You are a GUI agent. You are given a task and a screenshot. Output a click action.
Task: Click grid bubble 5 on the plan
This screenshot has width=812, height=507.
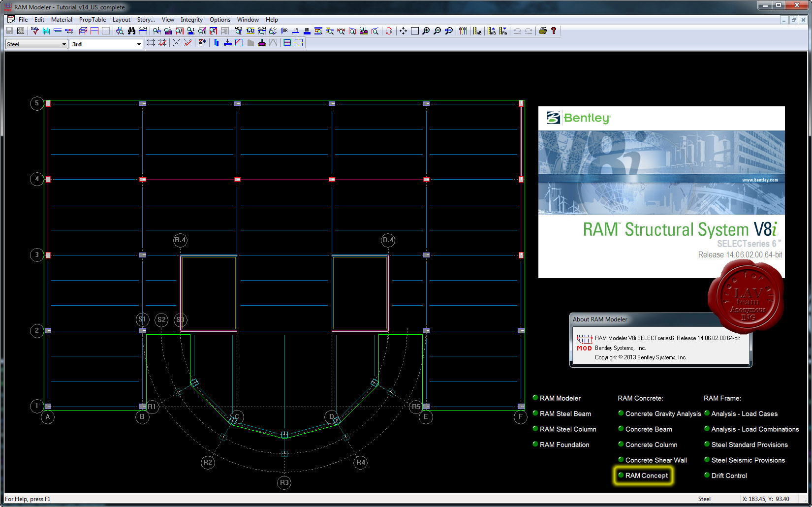coord(37,103)
